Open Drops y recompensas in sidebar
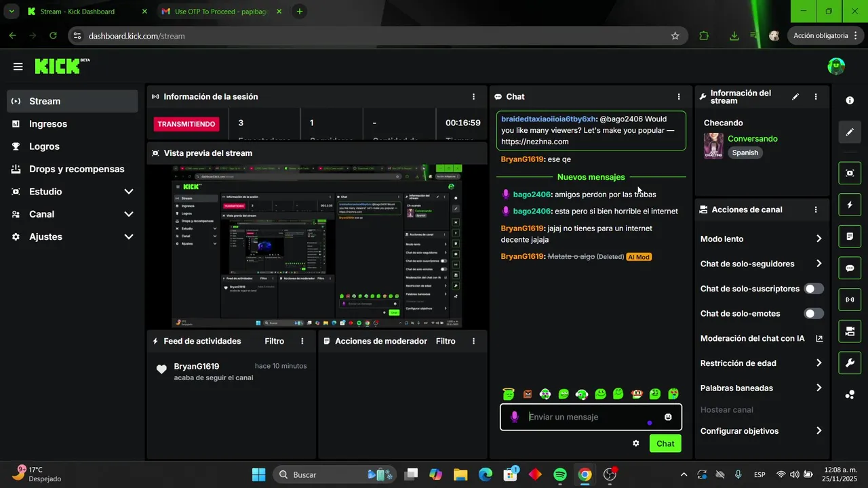Viewport: 868px width, 488px height. [x=73, y=169]
